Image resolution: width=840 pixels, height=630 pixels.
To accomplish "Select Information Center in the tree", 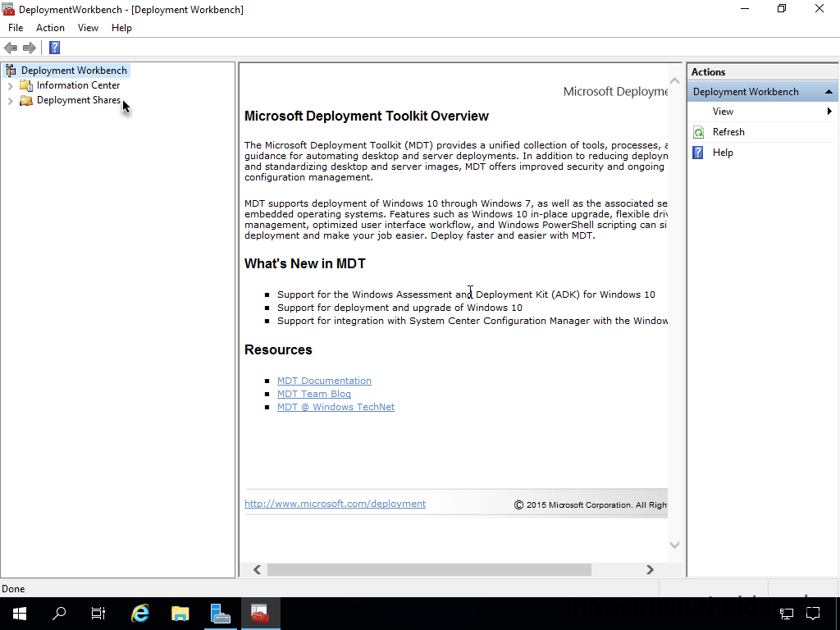I will tap(78, 85).
